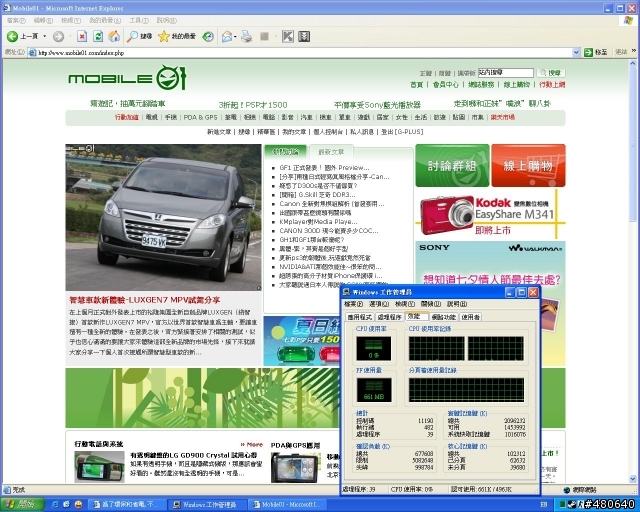Open Favorites star in IE toolbar
This screenshot has height=512, width=640.
[164, 37]
